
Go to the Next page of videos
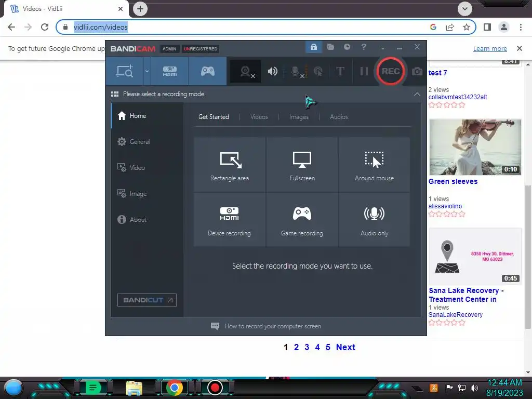coord(345,347)
